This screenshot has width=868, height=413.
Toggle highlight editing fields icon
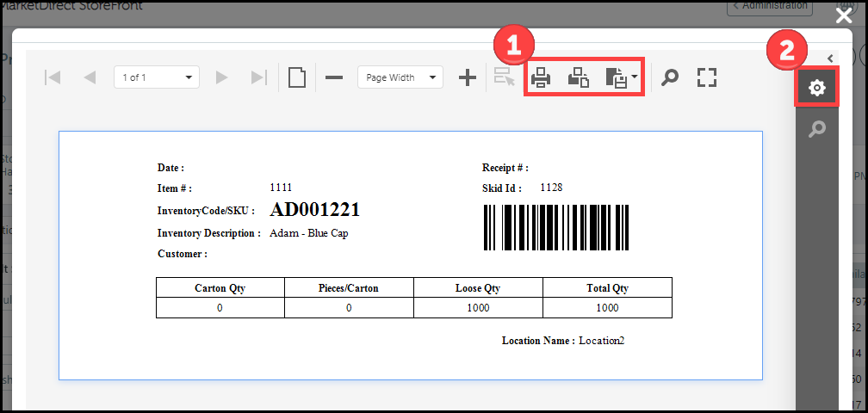click(504, 77)
